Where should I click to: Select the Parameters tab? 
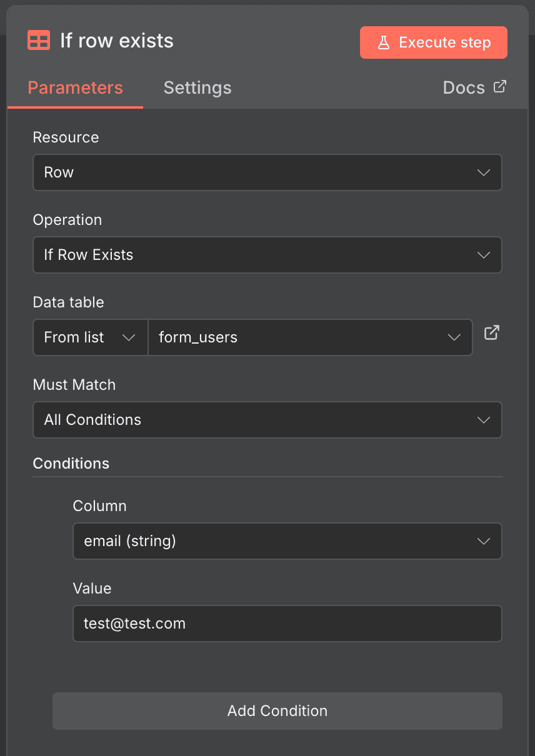75,87
